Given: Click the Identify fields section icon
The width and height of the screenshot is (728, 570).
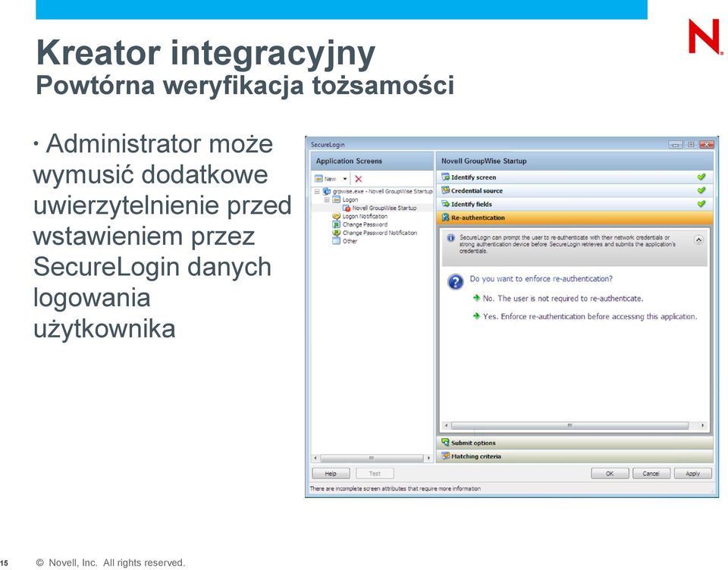Looking at the screenshot, I should point(446,204).
